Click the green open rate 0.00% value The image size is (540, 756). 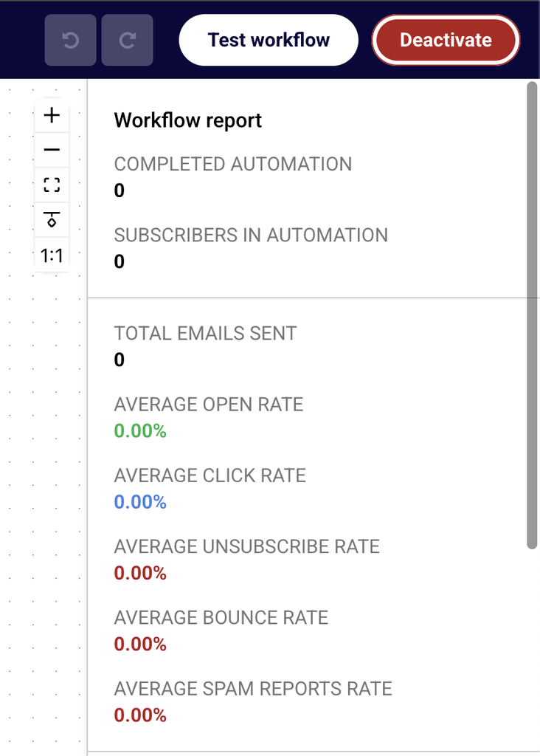(x=140, y=431)
